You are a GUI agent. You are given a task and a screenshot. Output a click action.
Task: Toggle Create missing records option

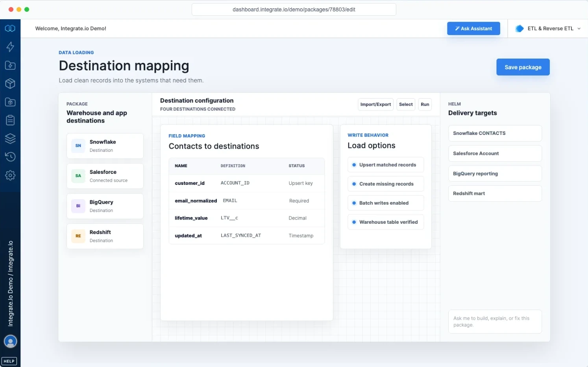(x=386, y=184)
